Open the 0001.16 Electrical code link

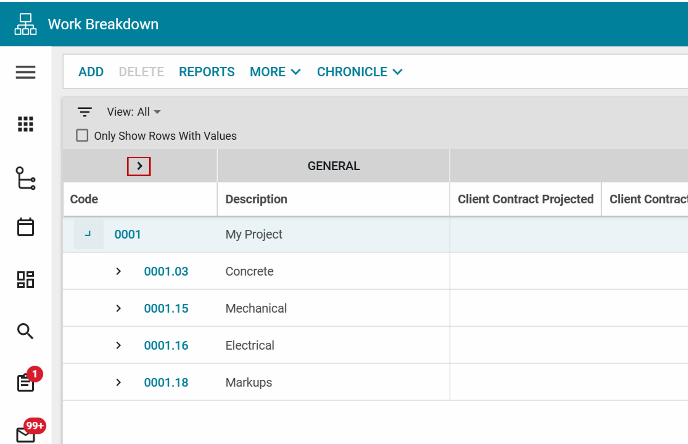pyautogui.click(x=166, y=345)
